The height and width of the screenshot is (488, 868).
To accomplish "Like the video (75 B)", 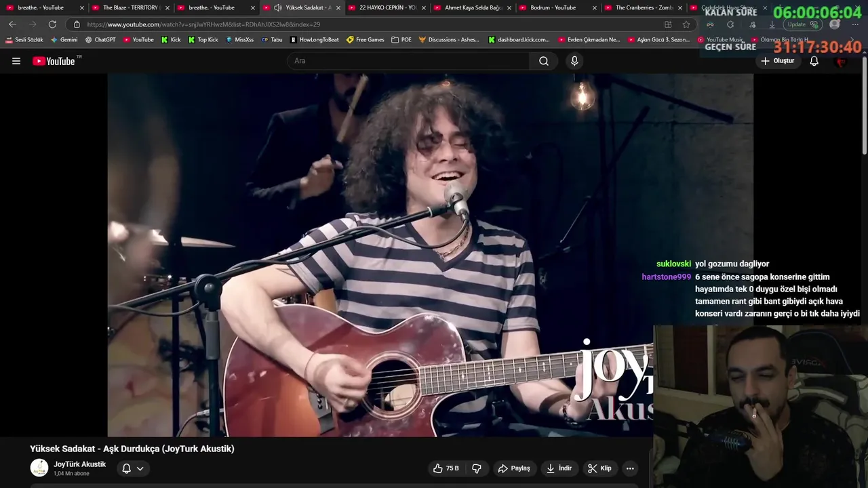I will click(x=446, y=468).
